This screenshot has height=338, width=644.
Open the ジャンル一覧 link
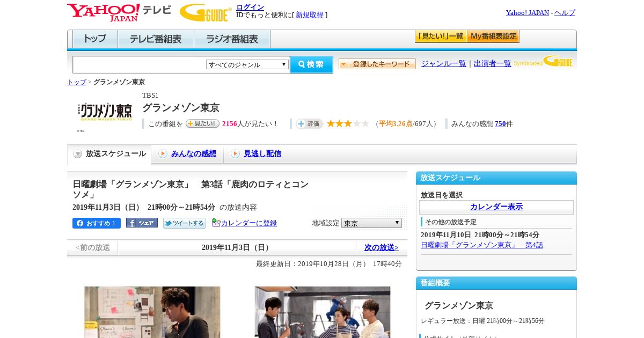[x=444, y=64]
